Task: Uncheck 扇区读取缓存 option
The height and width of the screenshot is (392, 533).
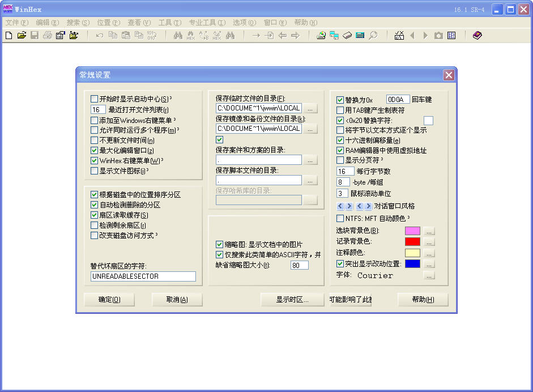Action: pyautogui.click(x=94, y=215)
